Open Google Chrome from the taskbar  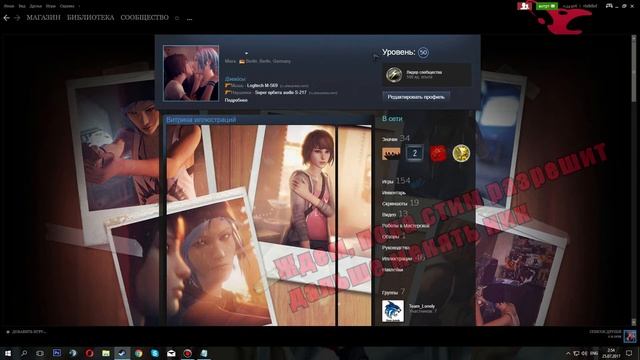138,353
